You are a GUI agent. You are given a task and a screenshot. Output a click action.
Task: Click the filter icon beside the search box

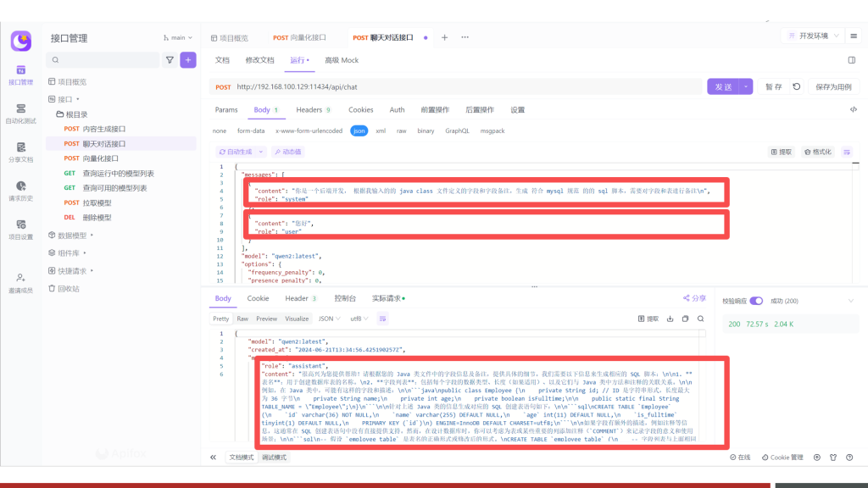[170, 60]
